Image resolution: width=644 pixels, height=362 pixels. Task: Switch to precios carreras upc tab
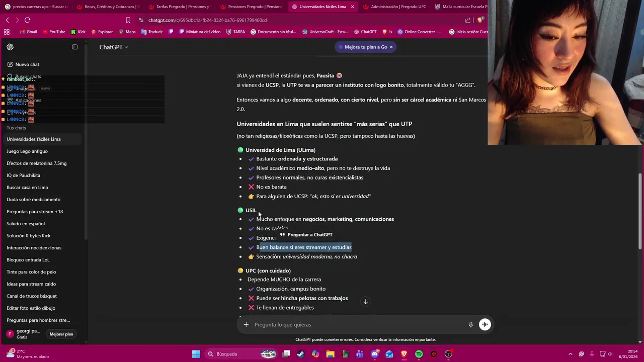pyautogui.click(x=36, y=7)
